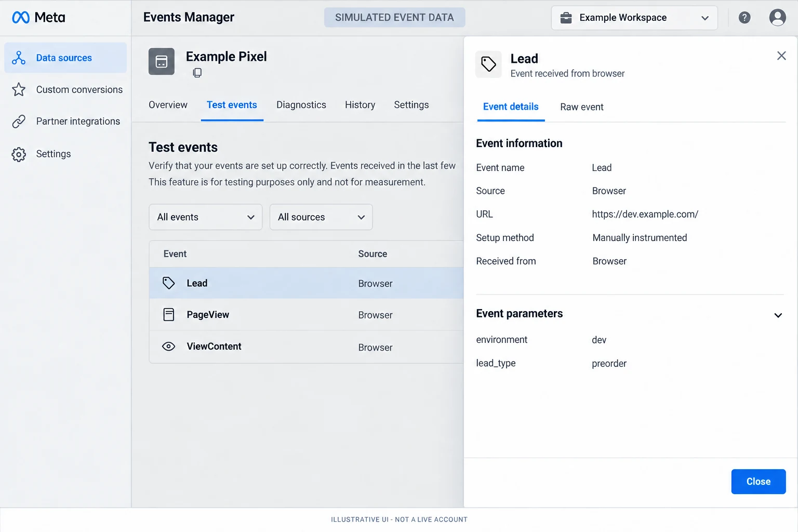This screenshot has height=532, width=798.
Task: Click the workspace briefcase icon
Action: point(566,18)
